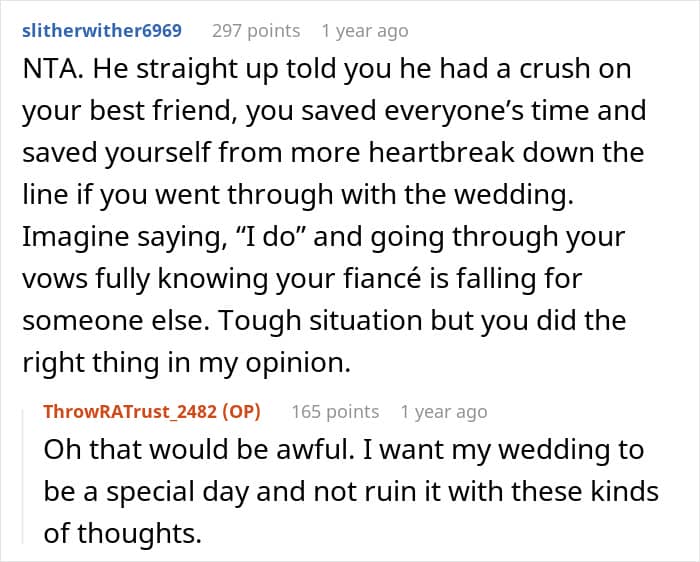This screenshot has width=700, height=562.
Task: Click 'your best friend' phrase
Action: [129, 111]
